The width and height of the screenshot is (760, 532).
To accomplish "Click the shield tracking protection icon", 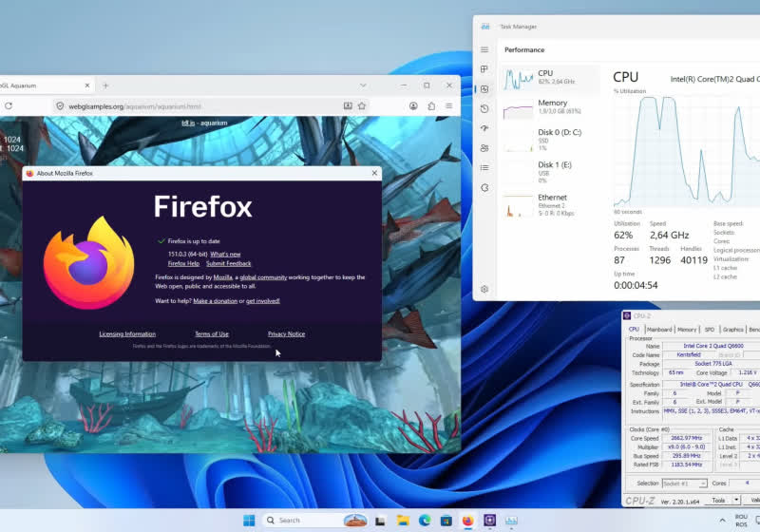I will [x=60, y=106].
